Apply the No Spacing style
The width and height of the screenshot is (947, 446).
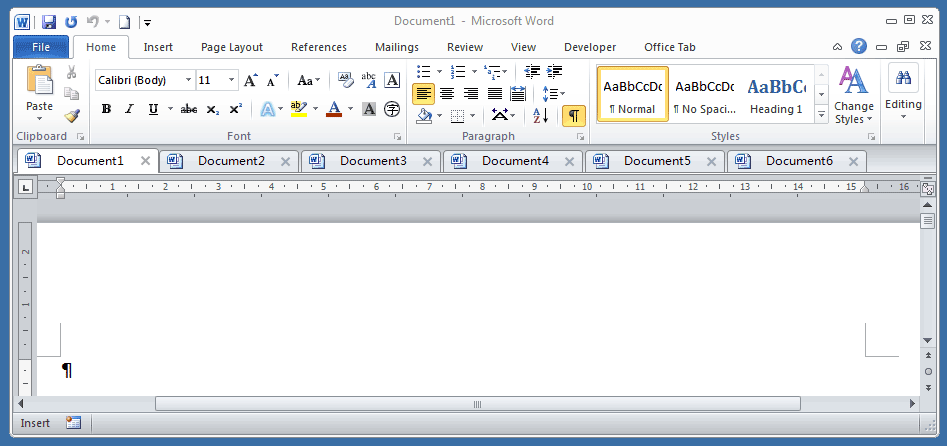(704, 94)
